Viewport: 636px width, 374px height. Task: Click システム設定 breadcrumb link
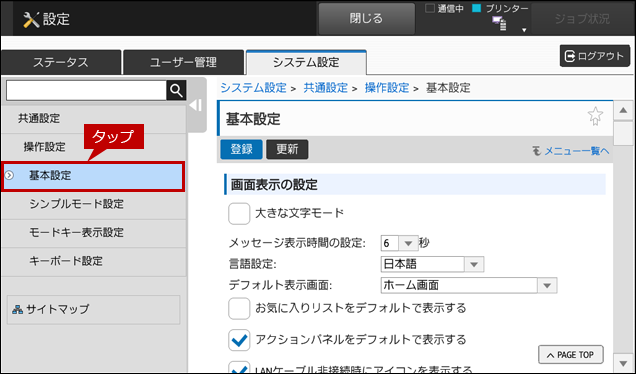click(254, 88)
